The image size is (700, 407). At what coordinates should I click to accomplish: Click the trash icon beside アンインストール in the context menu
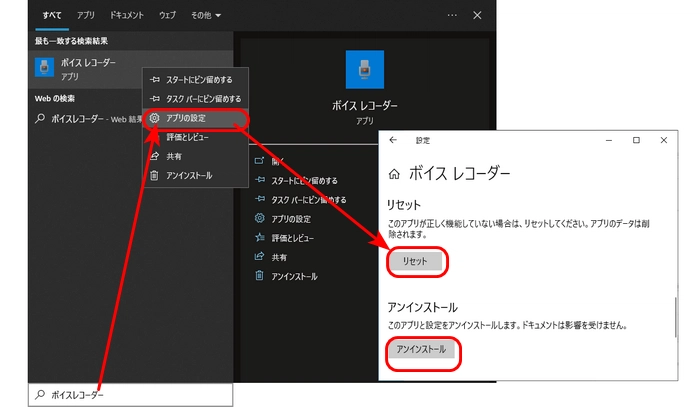154,175
